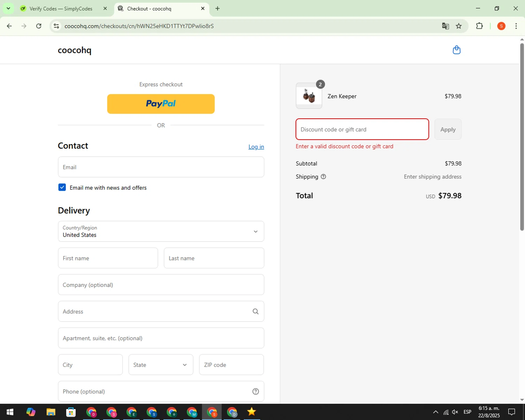Click the taskbar clock and date
This screenshot has height=420, width=525.
pyautogui.click(x=489, y=412)
